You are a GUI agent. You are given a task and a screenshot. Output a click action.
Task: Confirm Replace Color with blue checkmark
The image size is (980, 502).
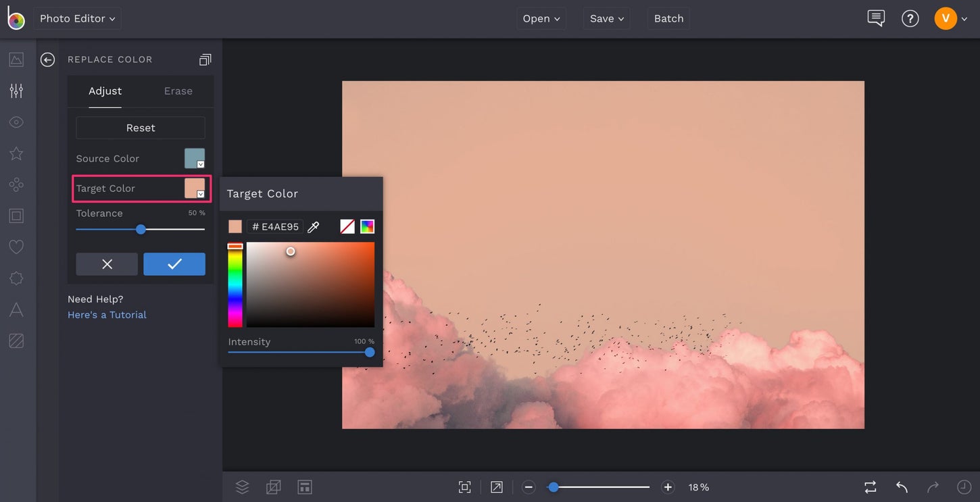174,264
